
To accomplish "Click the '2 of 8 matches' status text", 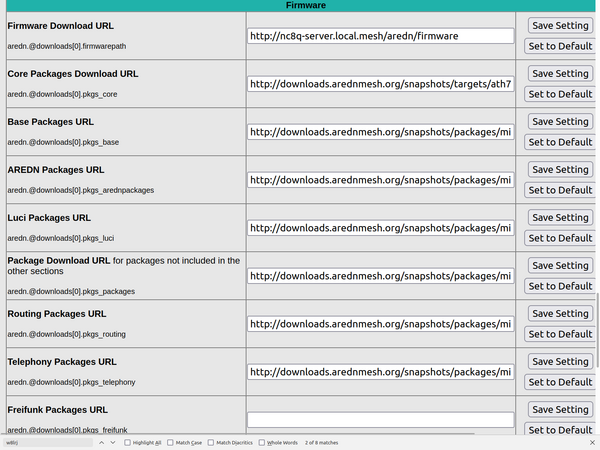I will point(321,443).
